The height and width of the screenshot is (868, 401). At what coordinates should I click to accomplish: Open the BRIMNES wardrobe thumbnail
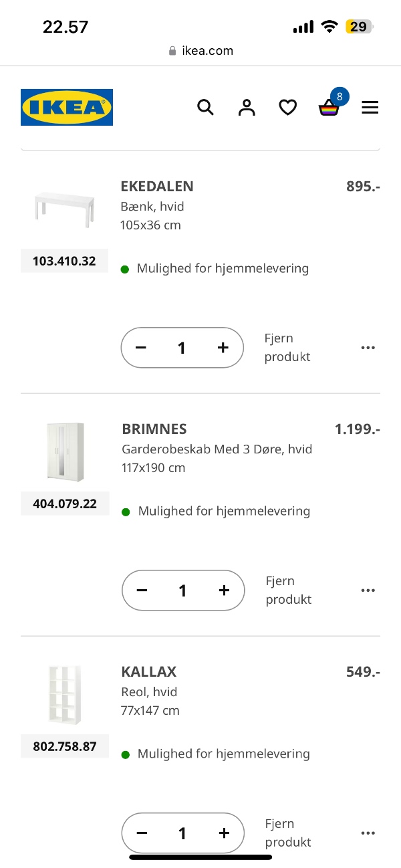[63, 451]
